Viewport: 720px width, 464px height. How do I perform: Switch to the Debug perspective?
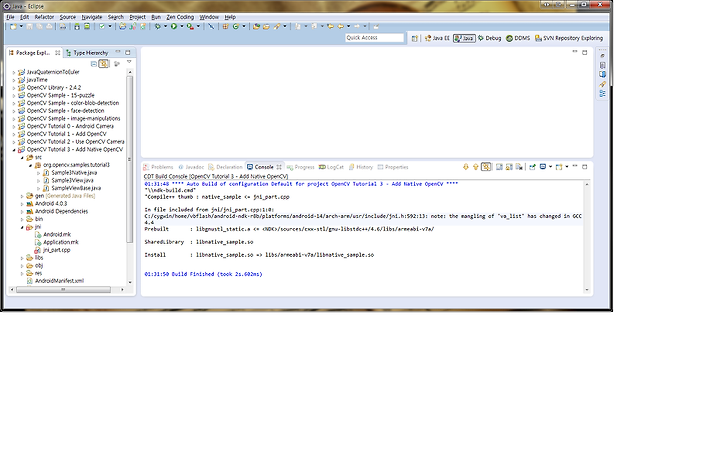click(x=489, y=38)
